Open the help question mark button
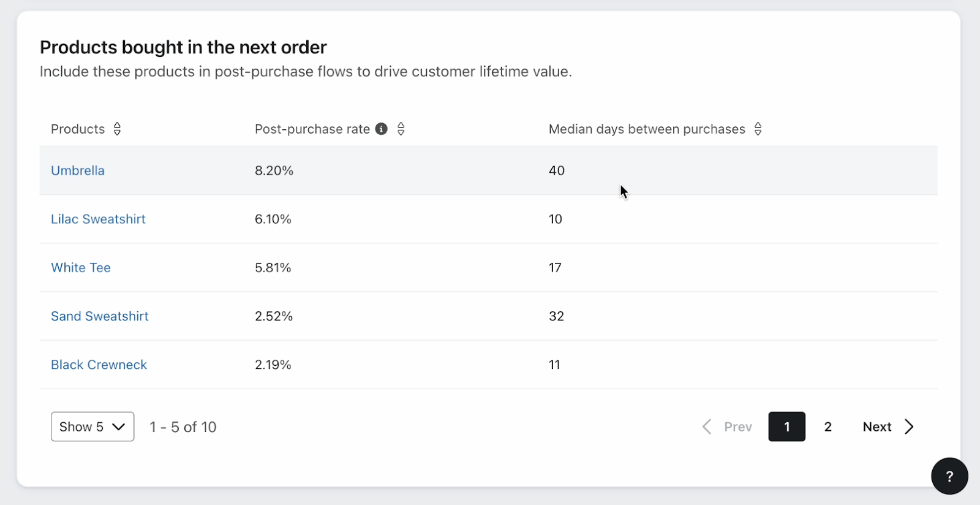 [x=949, y=476]
